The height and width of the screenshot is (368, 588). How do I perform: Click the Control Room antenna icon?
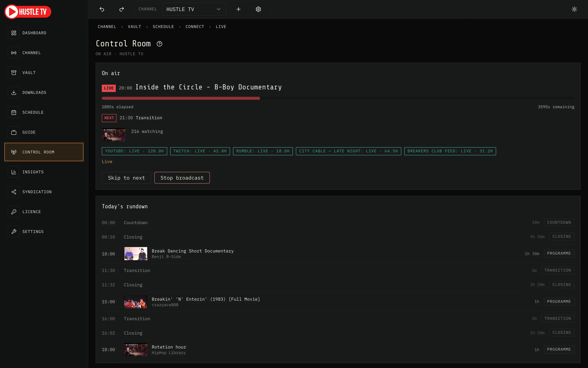pyautogui.click(x=14, y=152)
